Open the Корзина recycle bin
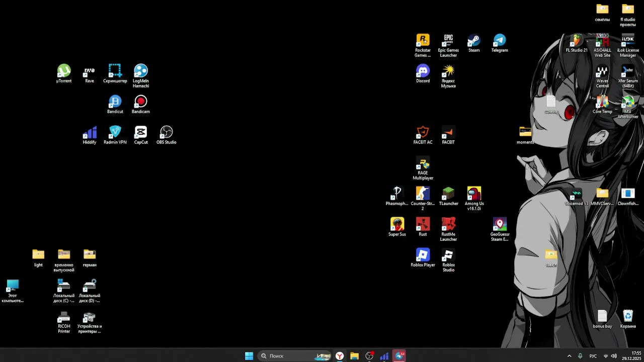This screenshot has width=644, height=362. click(628, 319)
